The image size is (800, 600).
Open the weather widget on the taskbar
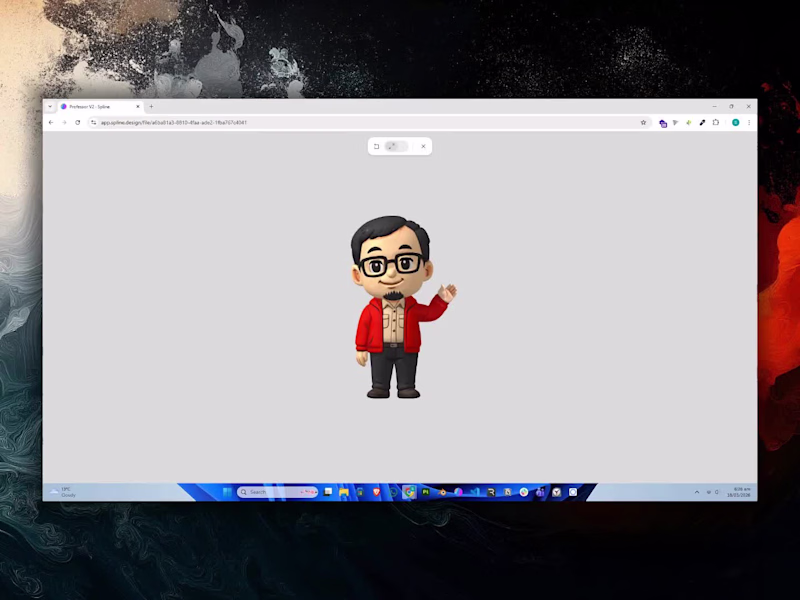[x=62, y=492]
